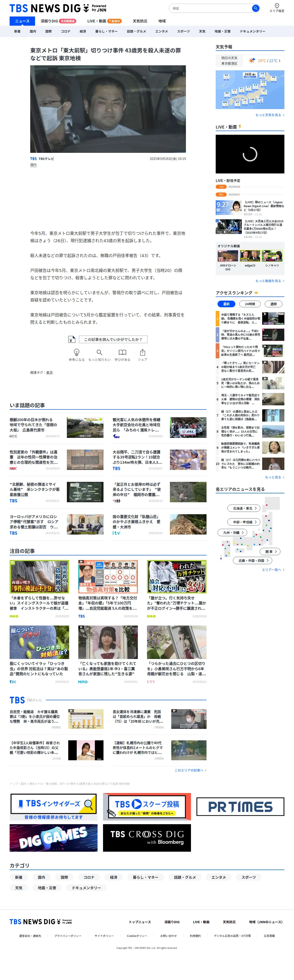Open the エリア設定 location pin
The width and height of the screenshot is (294, 980).
pyautogui.click(x=277, y=6)
